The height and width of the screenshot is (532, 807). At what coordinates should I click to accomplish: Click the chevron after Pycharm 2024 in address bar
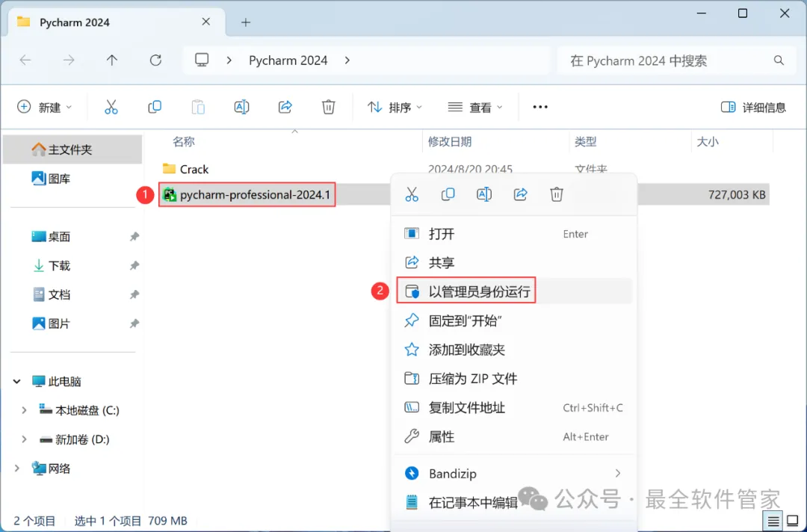pos(347,61)
